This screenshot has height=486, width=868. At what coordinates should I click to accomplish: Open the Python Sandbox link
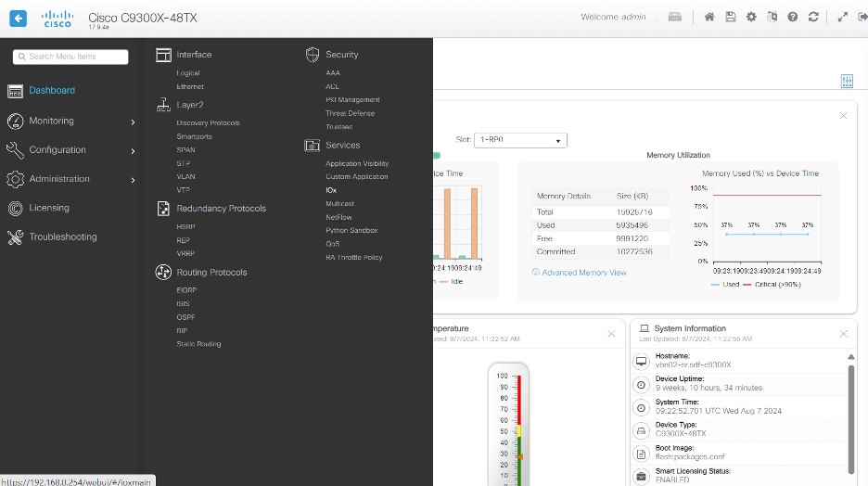(x=351, y=230)
